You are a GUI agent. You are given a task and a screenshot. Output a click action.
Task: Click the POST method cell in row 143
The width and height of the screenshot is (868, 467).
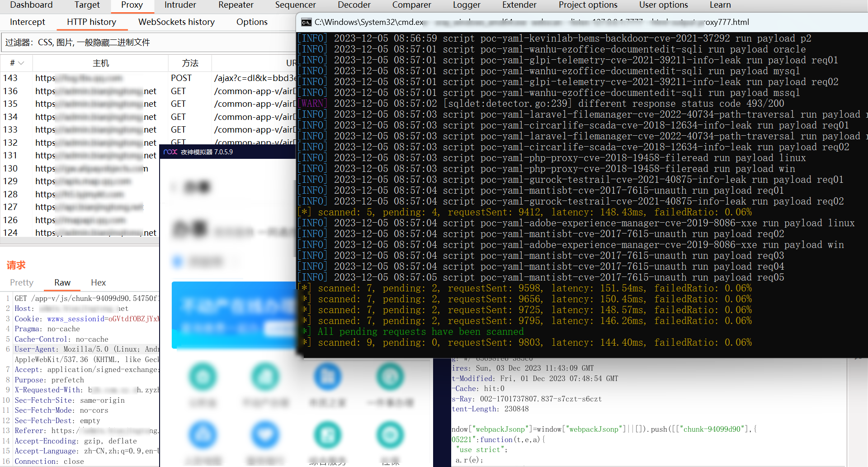click(181, 78)
